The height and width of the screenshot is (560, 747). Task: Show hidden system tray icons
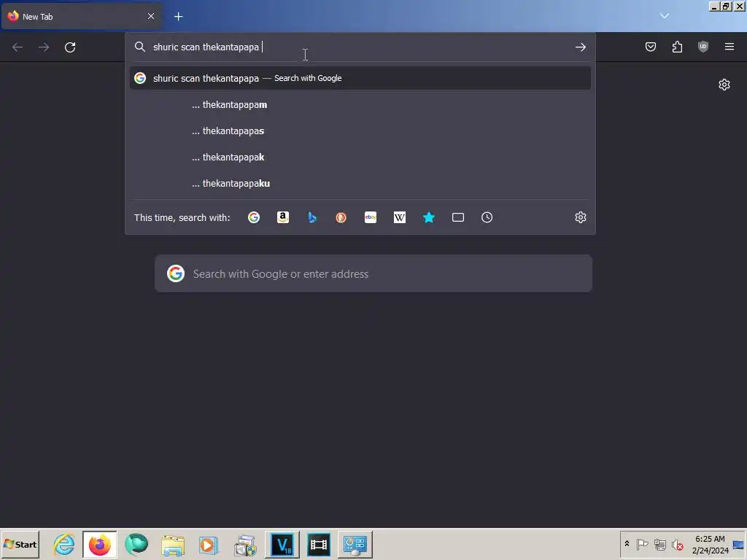(627, 544)
